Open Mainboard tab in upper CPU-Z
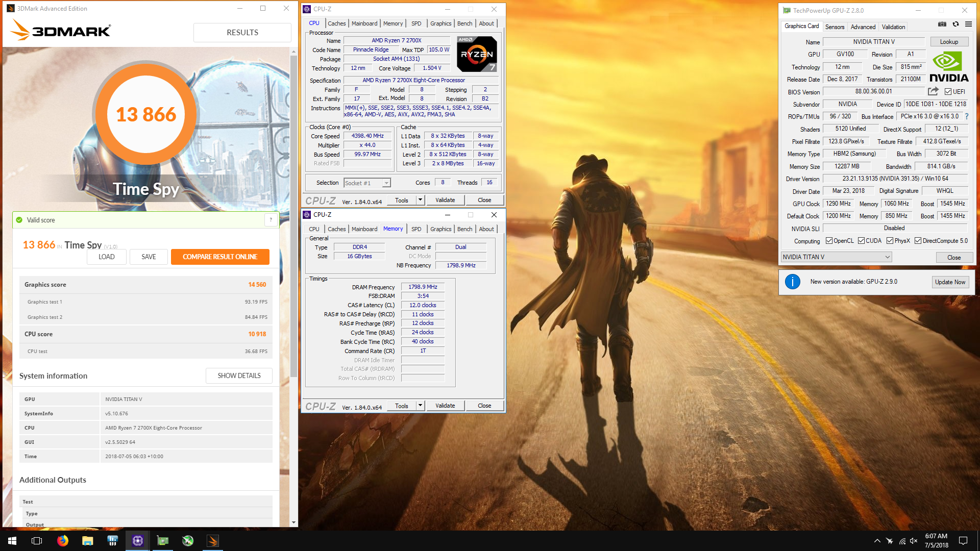Viewport: 980px width, 551px height. (364, 23)
